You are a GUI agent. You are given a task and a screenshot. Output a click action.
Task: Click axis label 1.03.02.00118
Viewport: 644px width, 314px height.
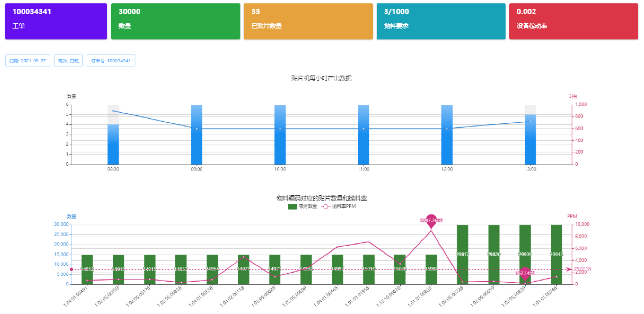[x=232, y=296]
